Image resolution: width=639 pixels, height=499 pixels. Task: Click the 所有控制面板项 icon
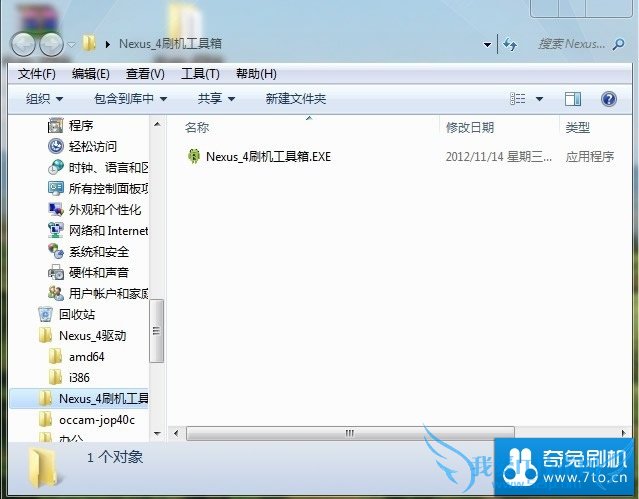[55, 188]
